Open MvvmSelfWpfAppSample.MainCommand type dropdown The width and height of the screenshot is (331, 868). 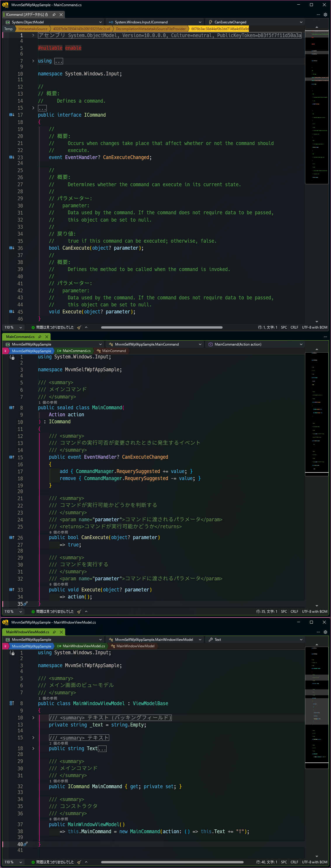(x=155, y=344)
